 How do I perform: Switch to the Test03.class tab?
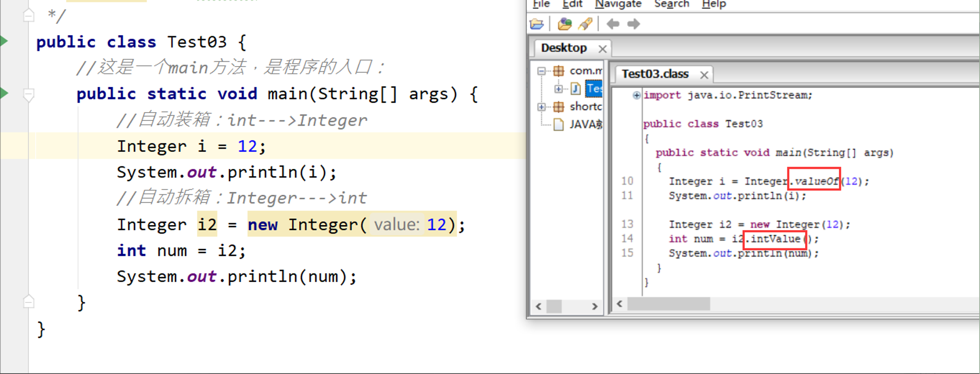click(655, 74)
